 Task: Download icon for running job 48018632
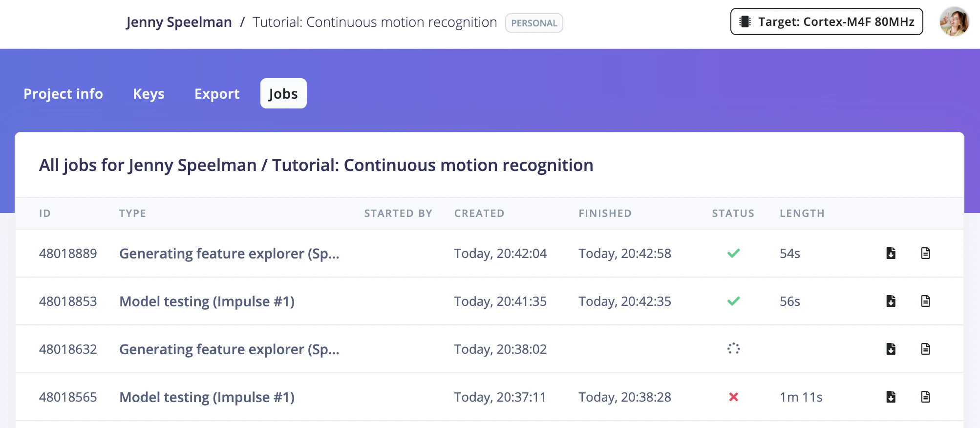tap(891, 349)
